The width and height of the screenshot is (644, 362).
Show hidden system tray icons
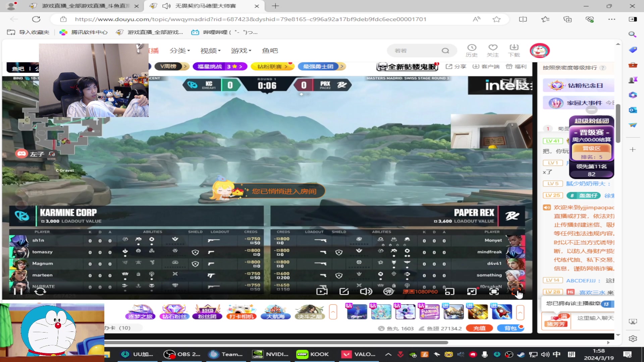coord(388,354)
